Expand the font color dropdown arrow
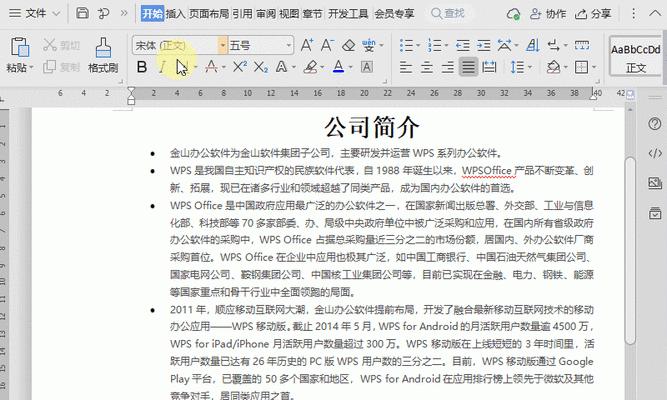Image resolution: width=667 pixels, height=400 pixels. [351, 67]
